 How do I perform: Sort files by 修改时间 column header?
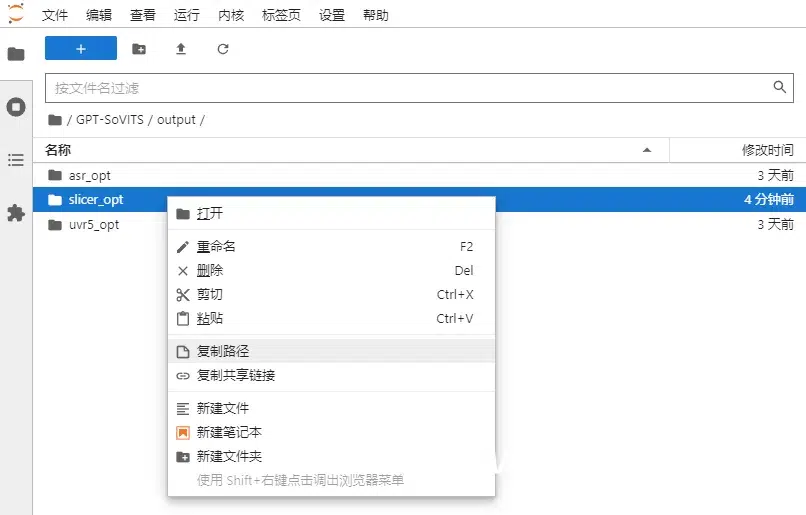click(767, 150)
